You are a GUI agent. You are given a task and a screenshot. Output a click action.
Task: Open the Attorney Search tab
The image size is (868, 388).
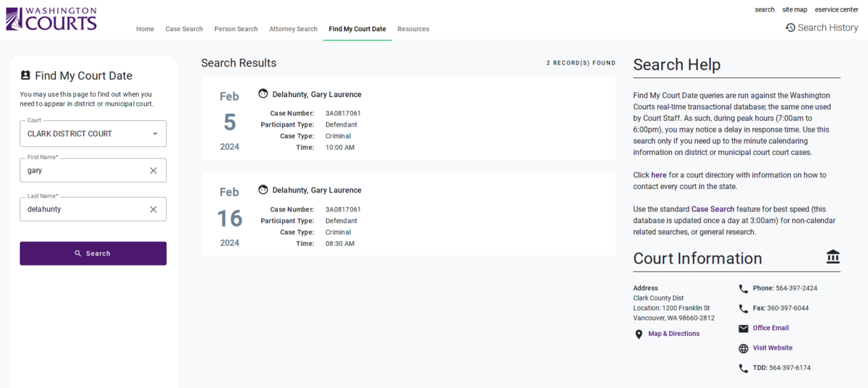click(x=293, y=29)
